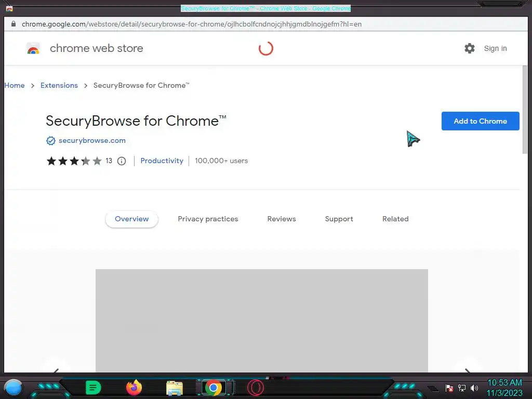Image resolution: width=532 pixels, height=399 pixels.
Task: Show next screenshot with right arrow
Action: 467,370
